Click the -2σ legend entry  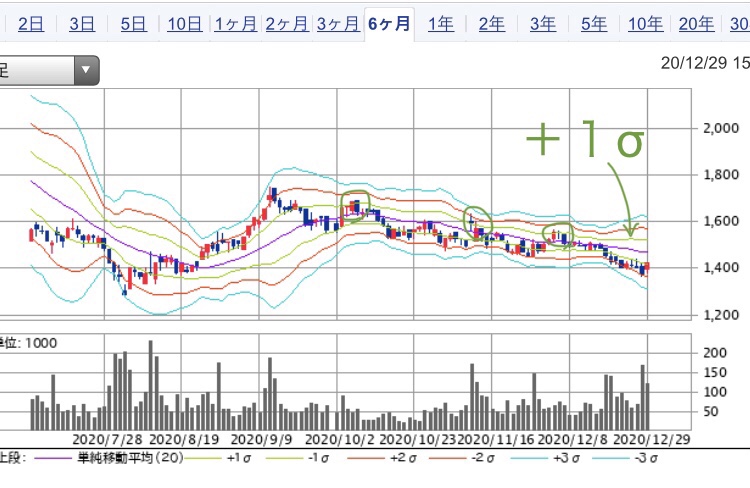483,458
